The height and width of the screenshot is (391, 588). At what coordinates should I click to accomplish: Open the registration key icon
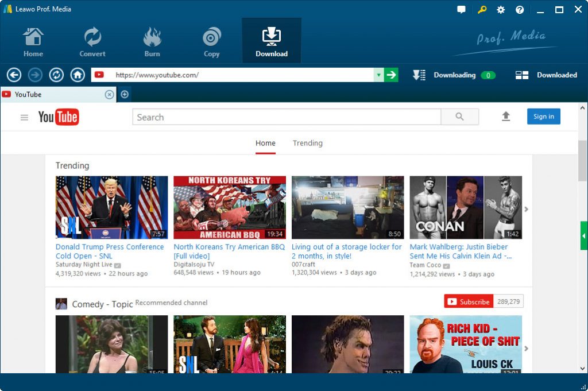coord(482,9)
